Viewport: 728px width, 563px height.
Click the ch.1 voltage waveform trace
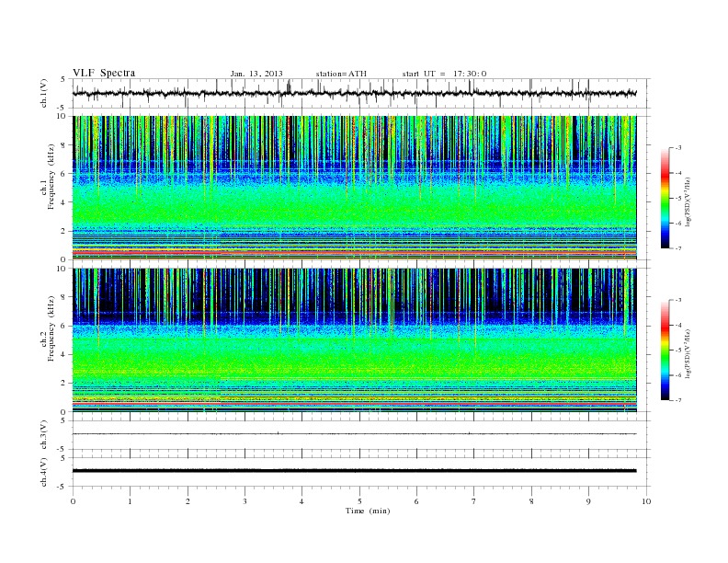tap(354, 93)
